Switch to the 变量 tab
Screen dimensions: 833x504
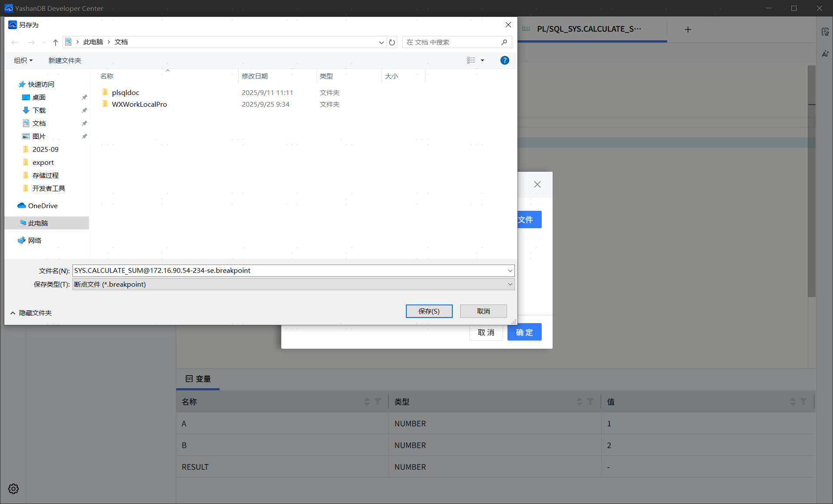[x=198, y=379]
